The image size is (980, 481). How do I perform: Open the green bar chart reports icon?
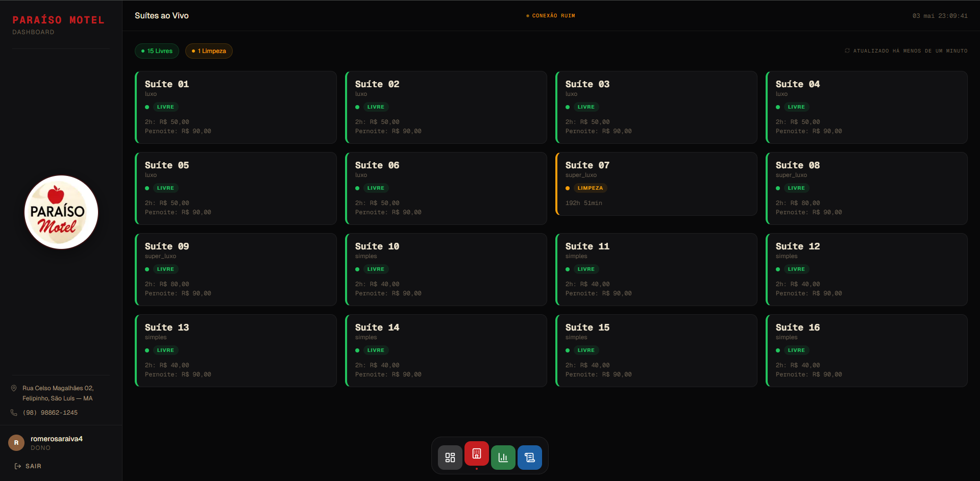point(503,458)
